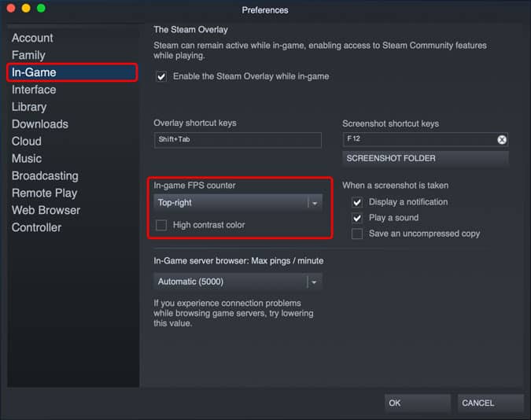
Task: Open the Interface preferences section
Action: 34,90
